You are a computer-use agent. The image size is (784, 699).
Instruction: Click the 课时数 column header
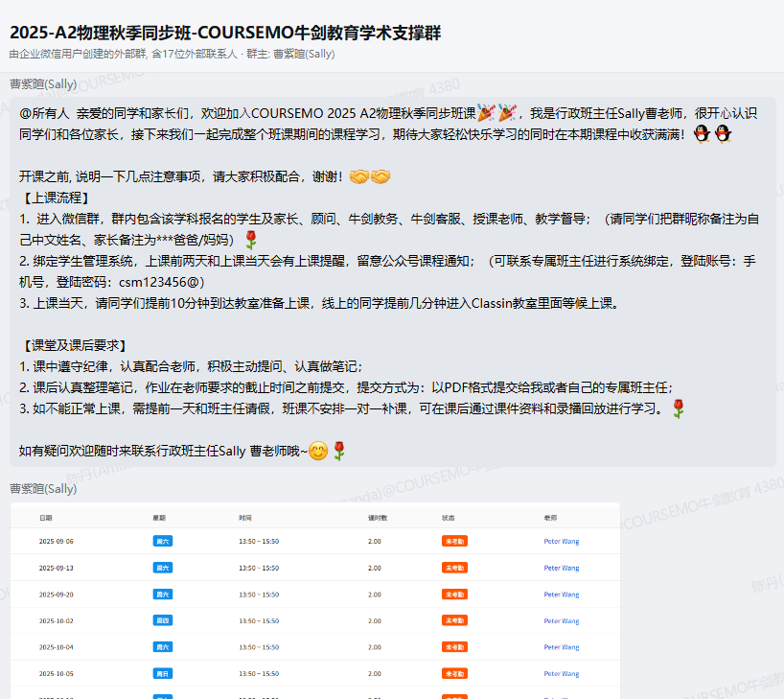(x=378, y=518)
